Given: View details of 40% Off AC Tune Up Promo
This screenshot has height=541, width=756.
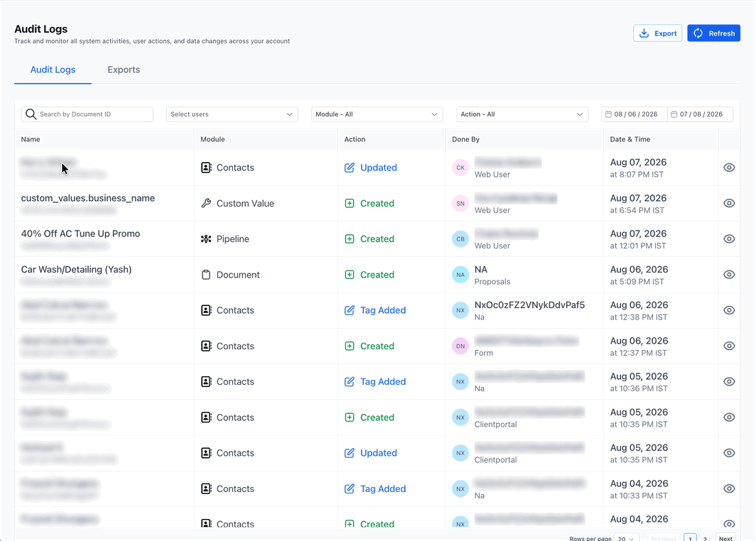Looking at the screenshot, I should click(x=729, y=239).
